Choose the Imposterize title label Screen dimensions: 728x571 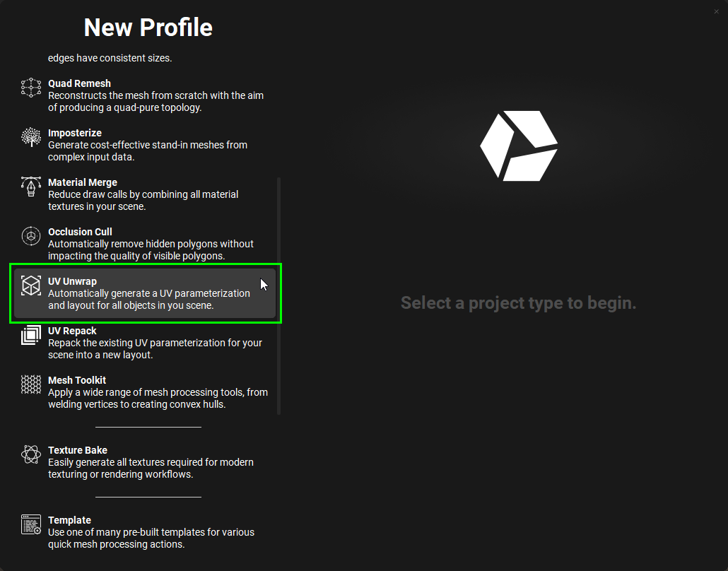(x=75, y=133)
